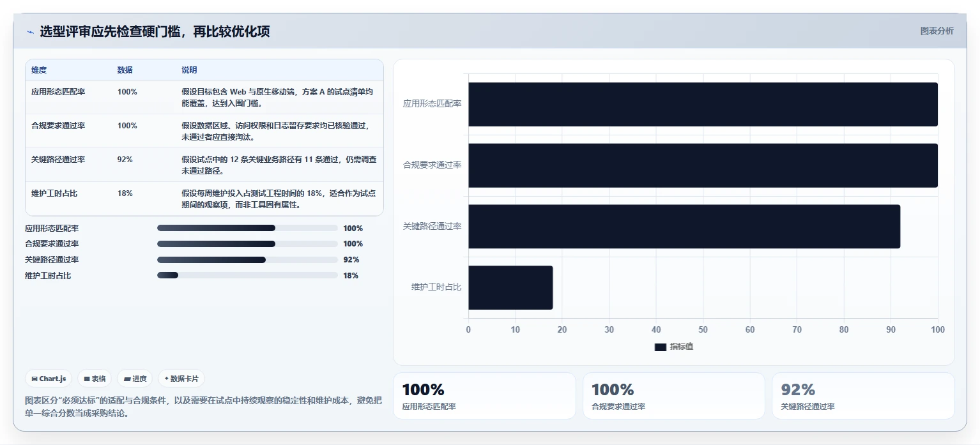
Task: Click the description starting 假设数据区域
Action: (275, 132)
